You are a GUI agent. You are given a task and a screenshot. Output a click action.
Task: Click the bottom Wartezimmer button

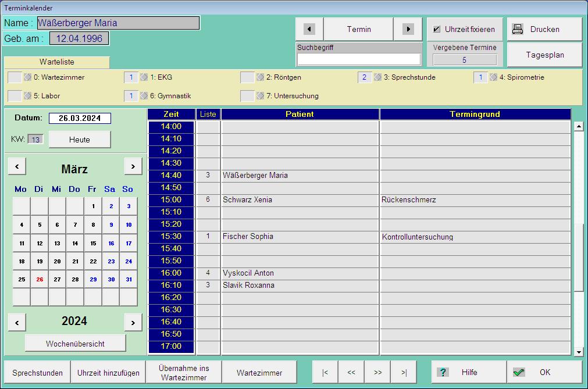259,373
